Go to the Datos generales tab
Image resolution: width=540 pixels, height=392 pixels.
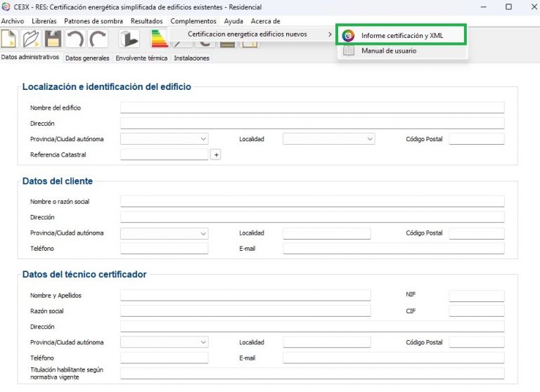[x=87, y=58]
